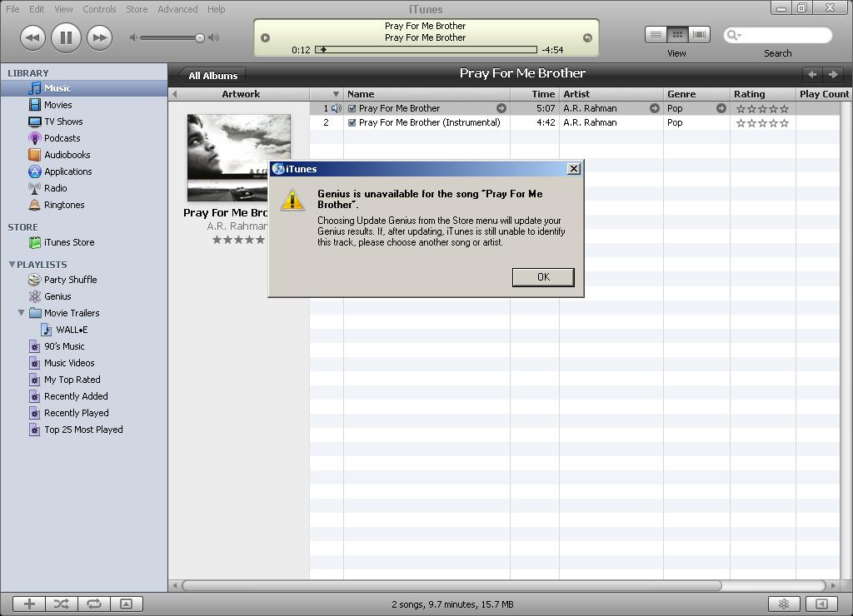
Task: Switch to Cover Flow view
Action: [700, 34]
